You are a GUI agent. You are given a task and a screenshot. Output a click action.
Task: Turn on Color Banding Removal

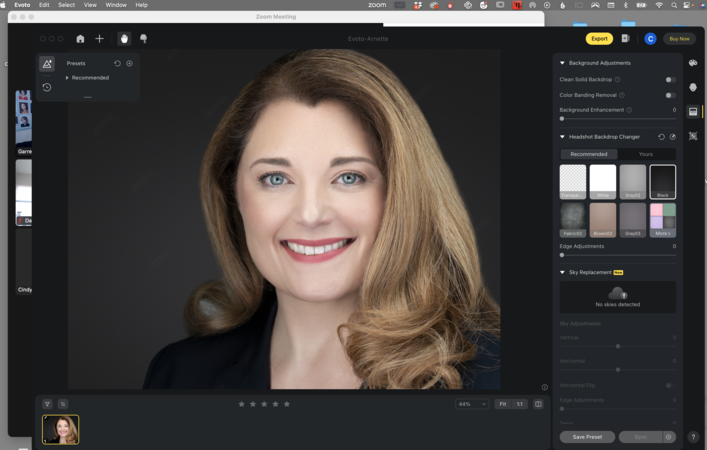(670, 95)
